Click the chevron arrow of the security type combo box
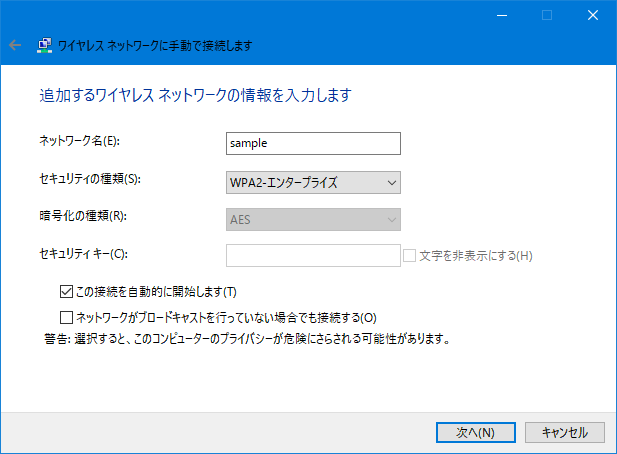Image resolution: width=617 pixels, height=454 pixels. coord(392,183)
